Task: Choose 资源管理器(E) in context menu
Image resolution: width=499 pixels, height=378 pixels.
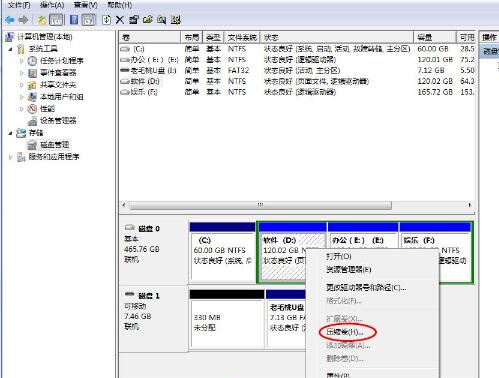Action: coord(349,270)
